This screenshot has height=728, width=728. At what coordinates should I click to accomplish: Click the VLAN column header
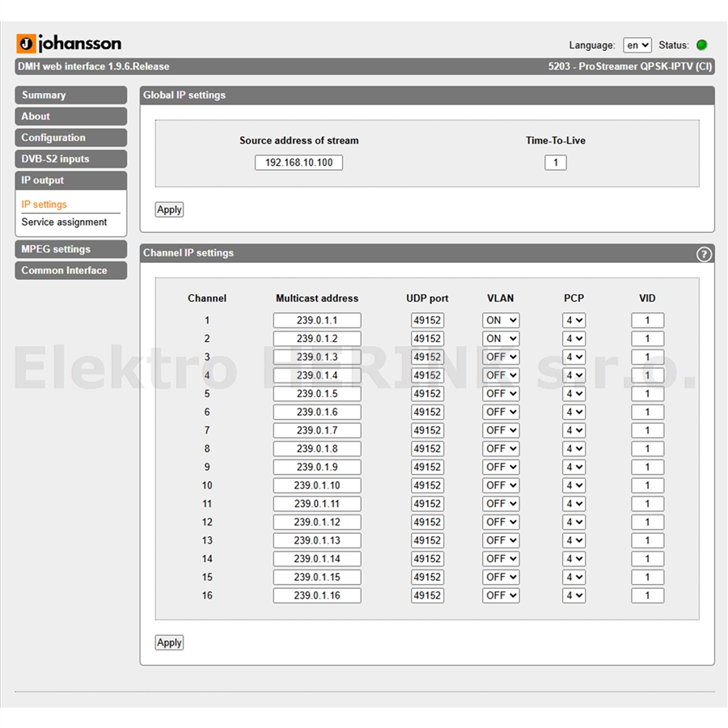pyautogui.click(x=501, y=298)
